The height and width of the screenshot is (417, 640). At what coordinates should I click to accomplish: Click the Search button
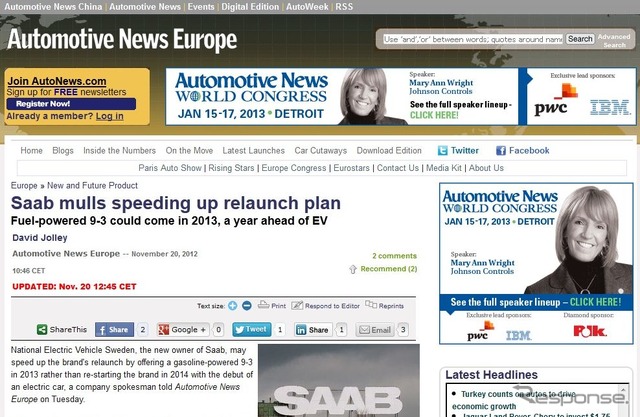coord(580,39)
